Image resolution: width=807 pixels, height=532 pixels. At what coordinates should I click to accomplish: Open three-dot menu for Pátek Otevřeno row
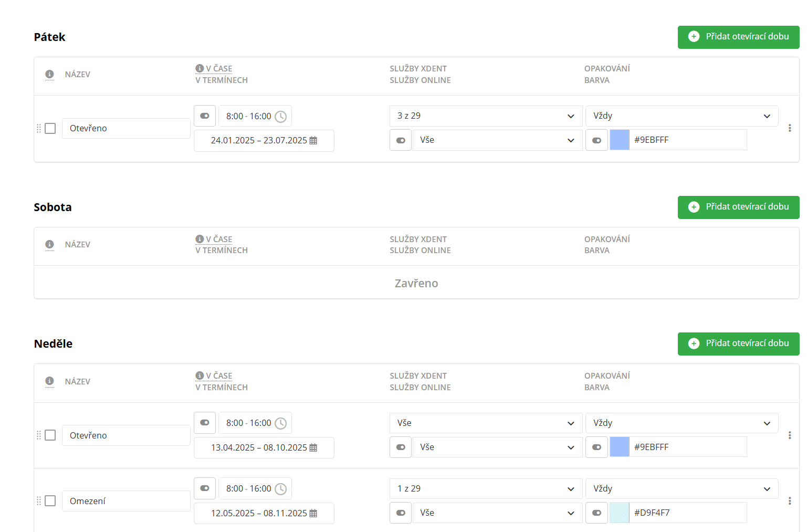(x=790, y=128)
